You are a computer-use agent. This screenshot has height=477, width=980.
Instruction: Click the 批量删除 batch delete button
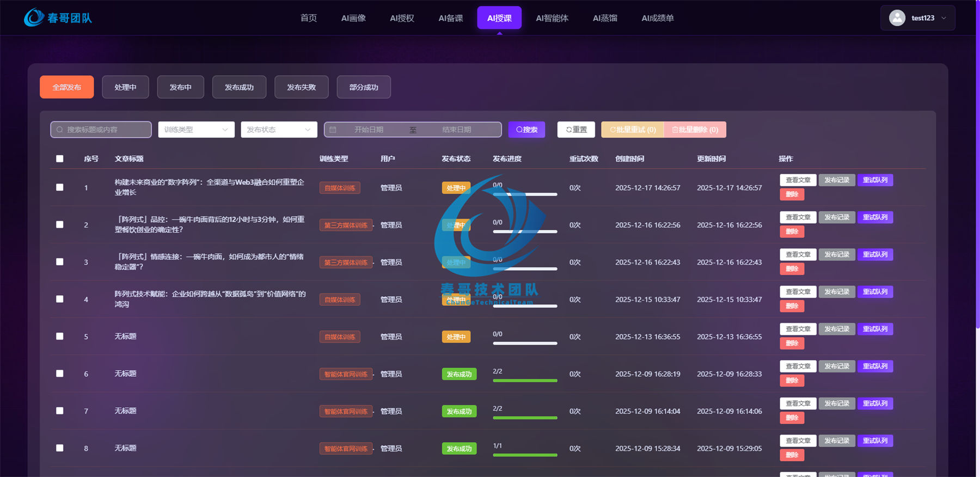[x=695, y=130]
